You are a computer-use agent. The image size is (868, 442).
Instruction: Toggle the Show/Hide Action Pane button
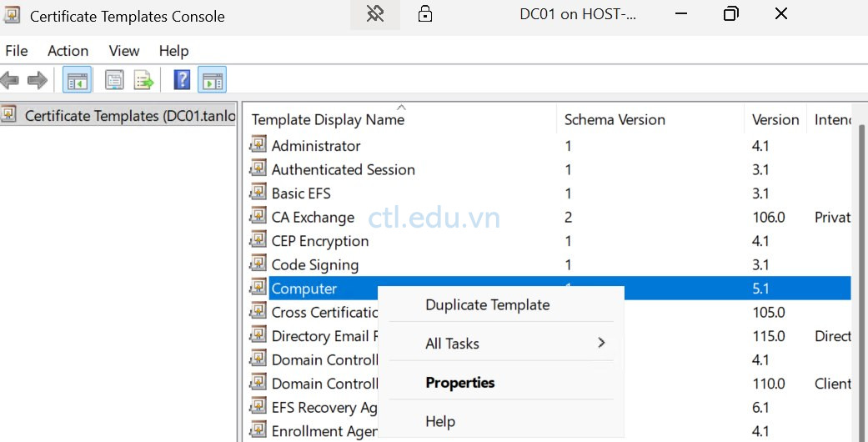(x=212, y=81)
